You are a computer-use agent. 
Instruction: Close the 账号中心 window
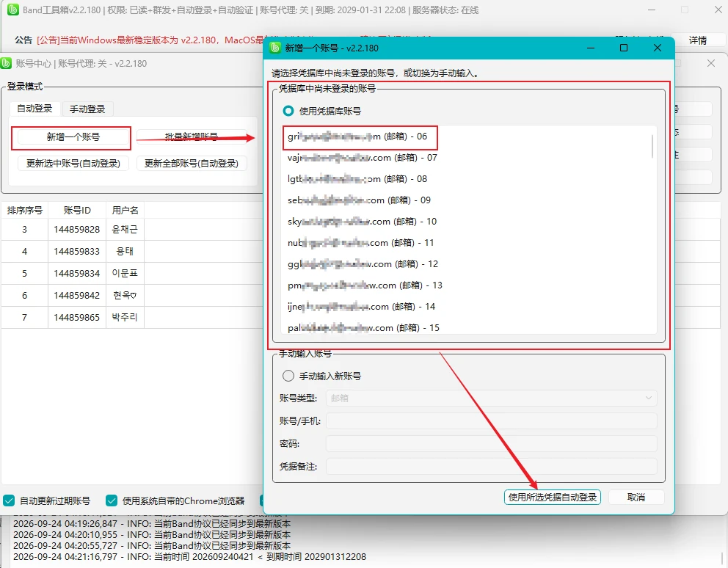click(711, 63)
